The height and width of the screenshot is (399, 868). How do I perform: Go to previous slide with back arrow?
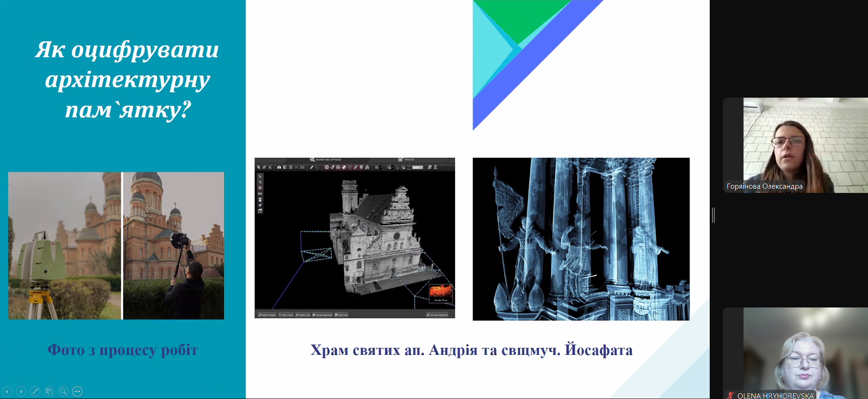coord(7,391)
